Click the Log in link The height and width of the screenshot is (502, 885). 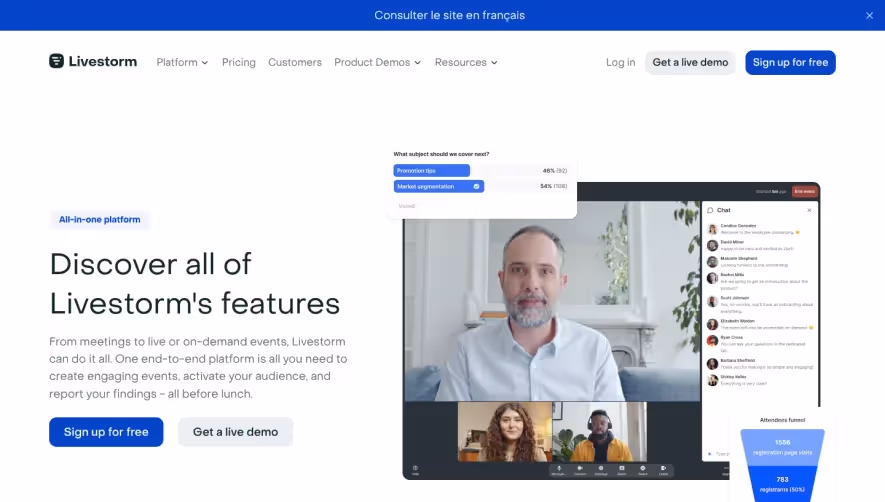620,62
